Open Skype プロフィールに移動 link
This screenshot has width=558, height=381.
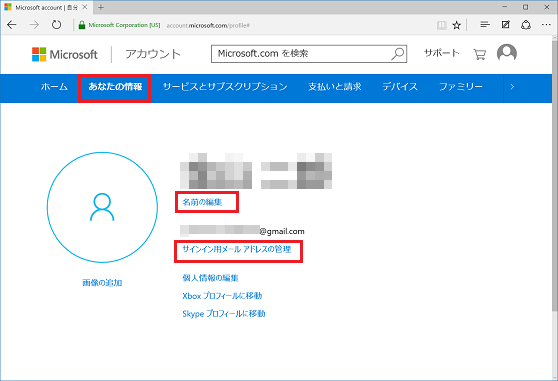pyautogui.click(x=223, y=313)
